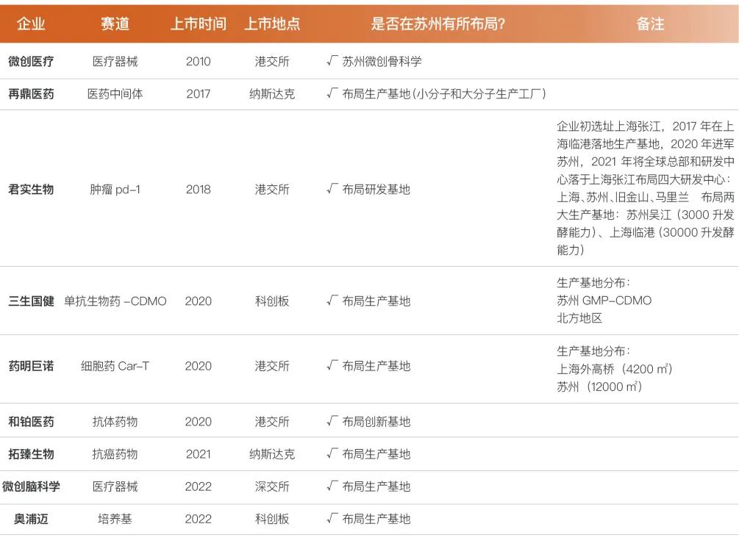This screenshot has width=739, height=560.
Task: Click the checkmark in the 君实生物 row
Action: (332, 190)
